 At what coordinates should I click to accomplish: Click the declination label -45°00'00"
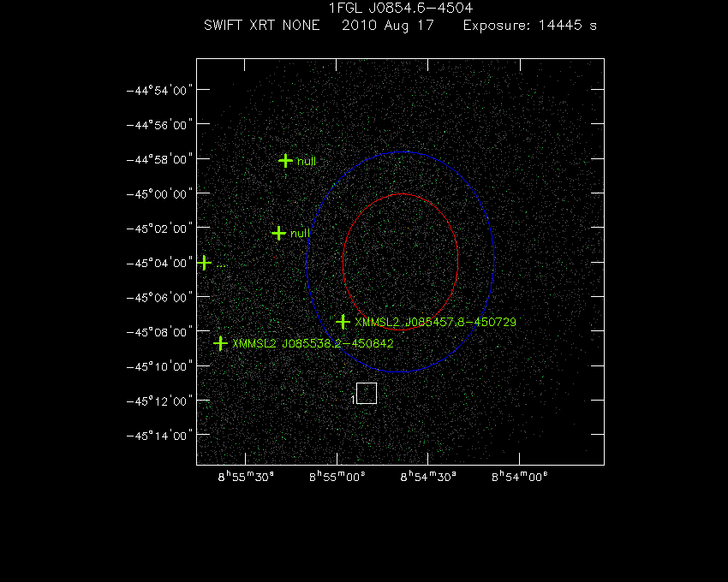pyautogui.click(x=159, y=194)
